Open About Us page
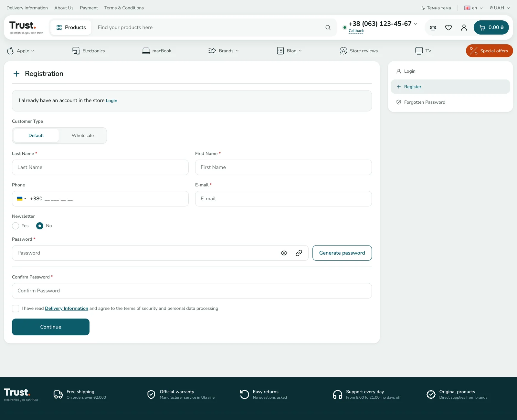Viewport: 517px width, 420px height. coord(64,8)
